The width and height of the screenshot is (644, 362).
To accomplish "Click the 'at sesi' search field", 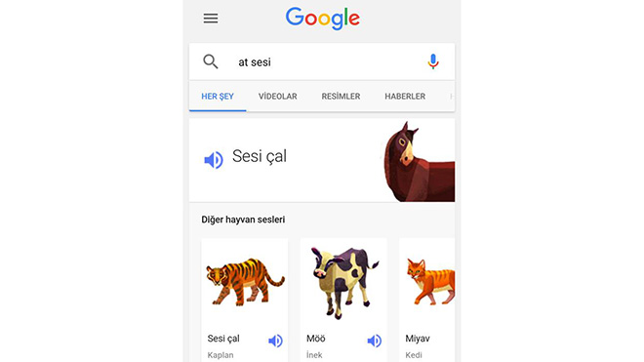I will click(322, 61).
